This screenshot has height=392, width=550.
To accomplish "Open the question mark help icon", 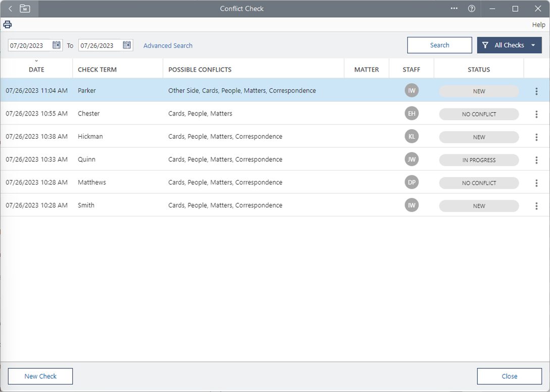I will point(471,9).
